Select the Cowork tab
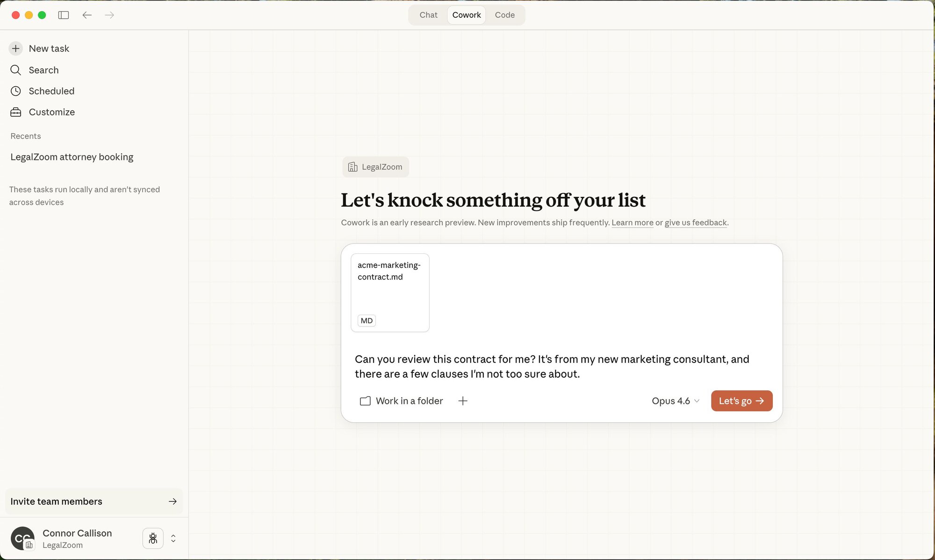The height and width of the screenshot is (560, 935). point(466,15)
